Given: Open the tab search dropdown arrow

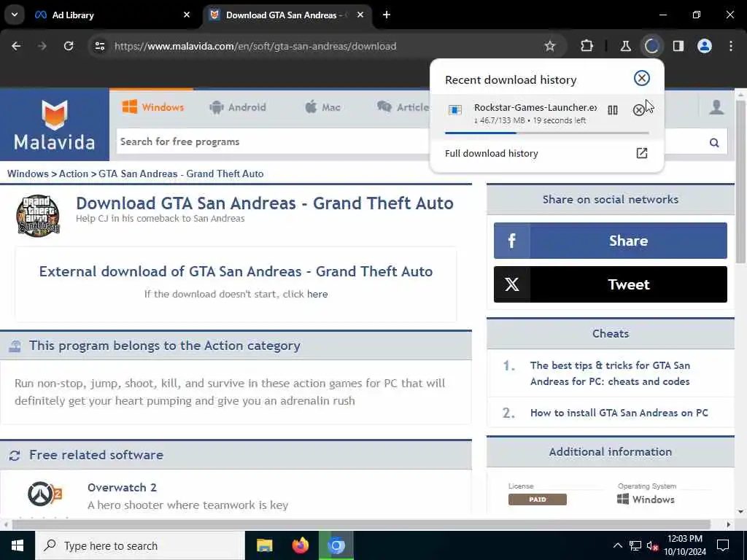Looking at the screenshot, I should click(x=15, y=15).
